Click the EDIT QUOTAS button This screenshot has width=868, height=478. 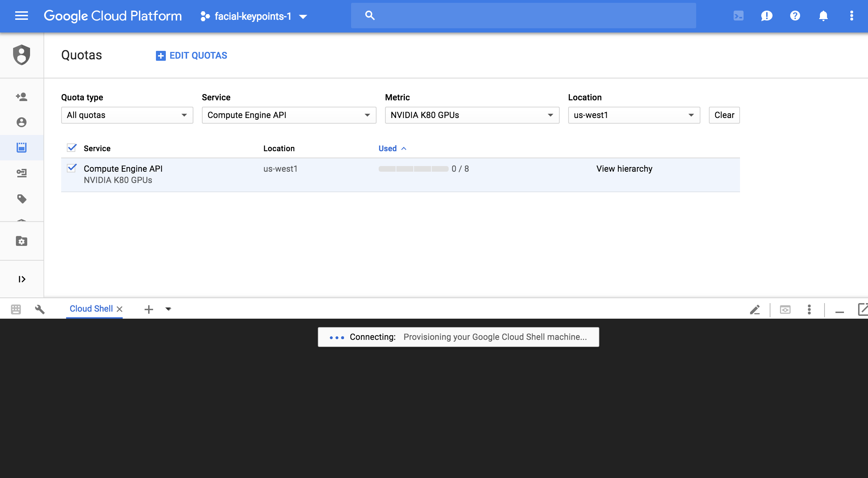click(x=192, y=55)
